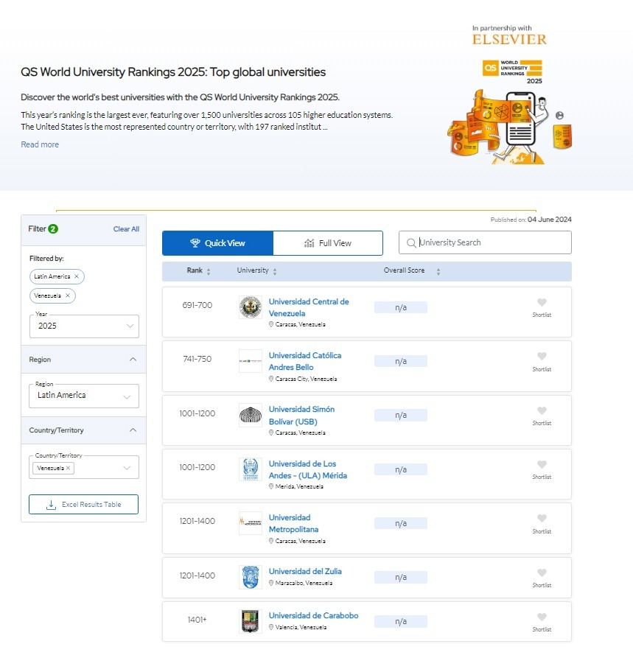Remove Latin America filter chip
Screen dimensions: 633x672
[77, 276]
